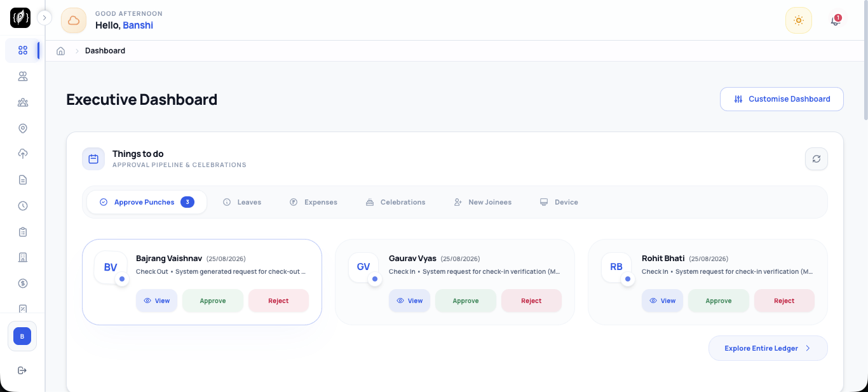Toggle the light/dark theme sun button
Viewport: 868px width, 392px height.
click(x=799, y=20)
